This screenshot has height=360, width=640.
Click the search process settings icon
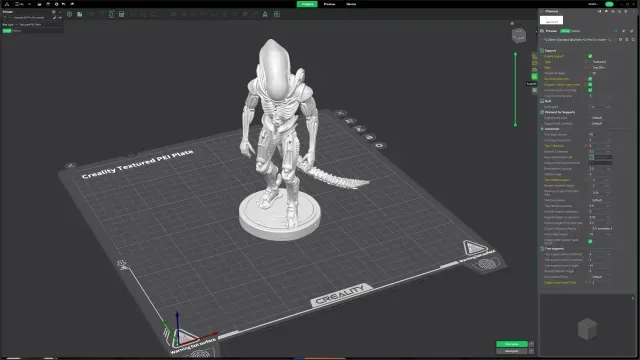[633, 40]
